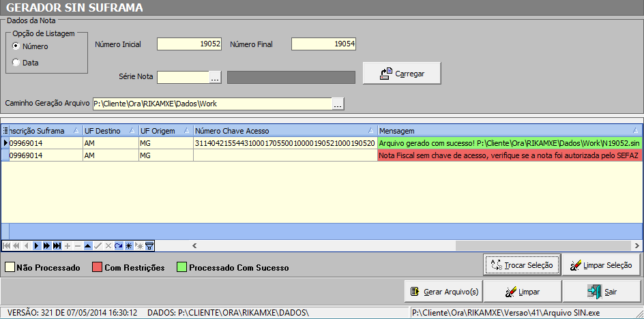
Task: Click the Número Inicial input field
Action: 189,44
